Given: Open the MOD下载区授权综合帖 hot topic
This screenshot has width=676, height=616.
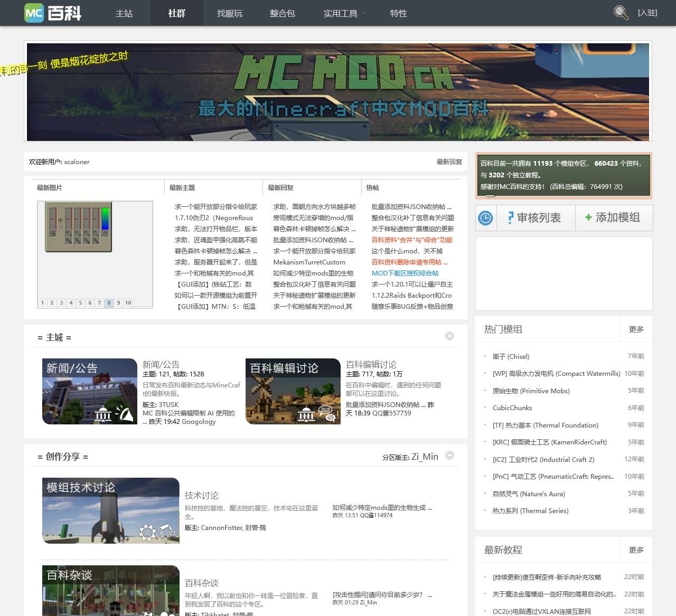Looking at the screenshot, I should click(x=405, y=273).
